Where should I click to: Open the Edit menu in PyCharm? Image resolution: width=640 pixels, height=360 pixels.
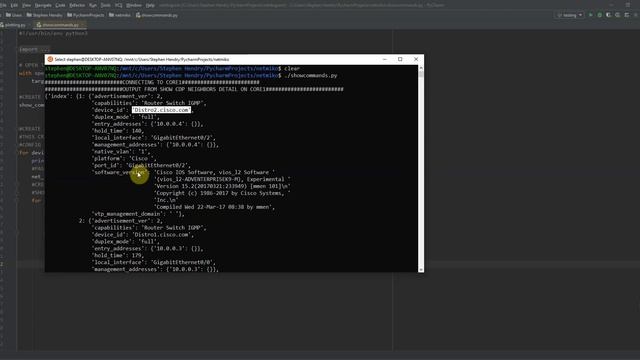click(x=14, y=5)
